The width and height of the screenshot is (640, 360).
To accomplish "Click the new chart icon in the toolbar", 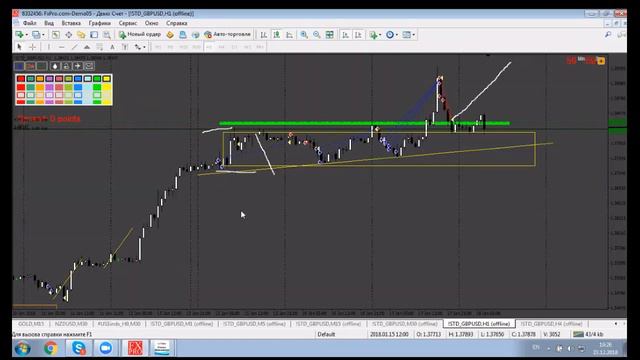I will (19, 35).
